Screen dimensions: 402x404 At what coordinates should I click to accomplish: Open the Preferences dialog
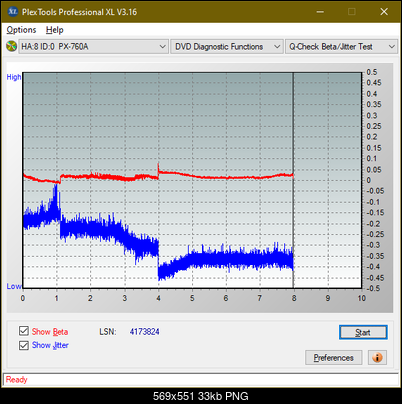pos(334,358)
